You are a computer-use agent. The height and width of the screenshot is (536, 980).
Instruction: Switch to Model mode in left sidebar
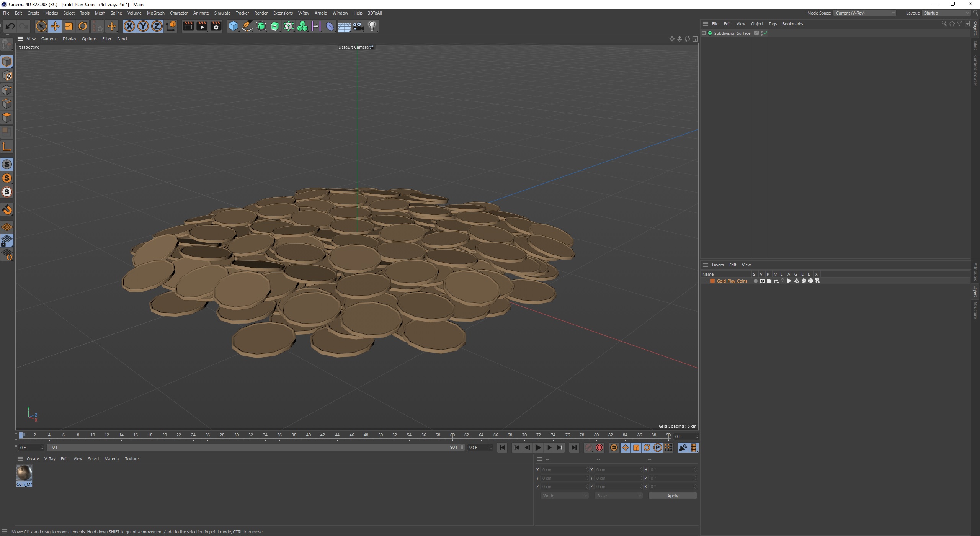(7, 62)
